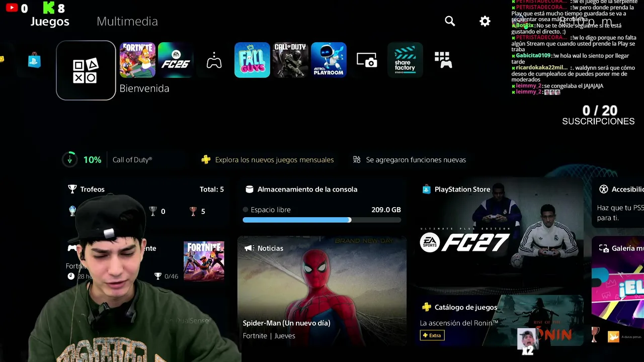The height and width of the screenshot is (362, 644).
Task: Click the YouTube icon in the stream overlay
Action: point(12,8)
